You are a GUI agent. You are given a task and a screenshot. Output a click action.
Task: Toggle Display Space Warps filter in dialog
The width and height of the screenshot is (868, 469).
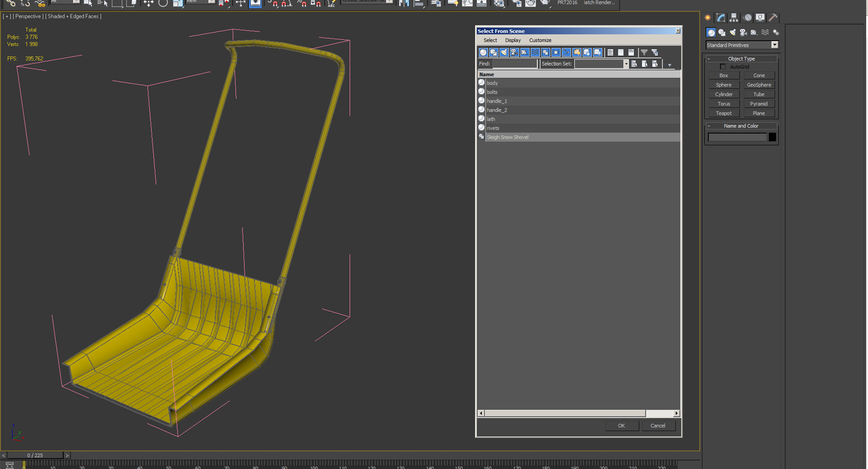(535, 53)
